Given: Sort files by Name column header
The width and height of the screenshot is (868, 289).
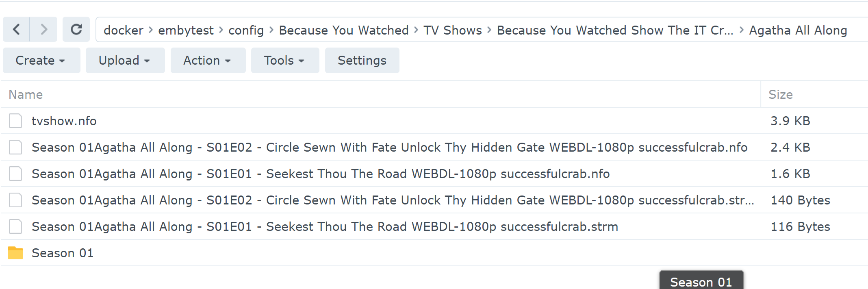Looking at the screenshot, I should tap(26, 95).
